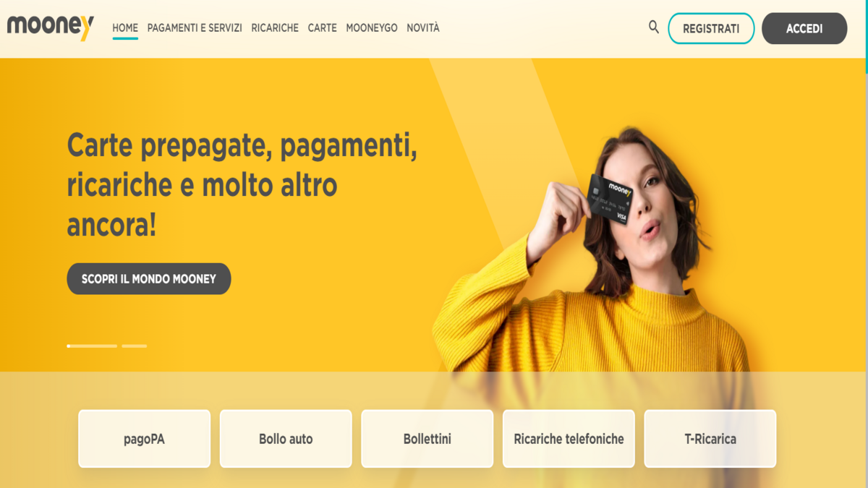This screenshot has height=488, width=868.
Task: Open the Ricariche telefoniche tile
Action: (569, 439)
